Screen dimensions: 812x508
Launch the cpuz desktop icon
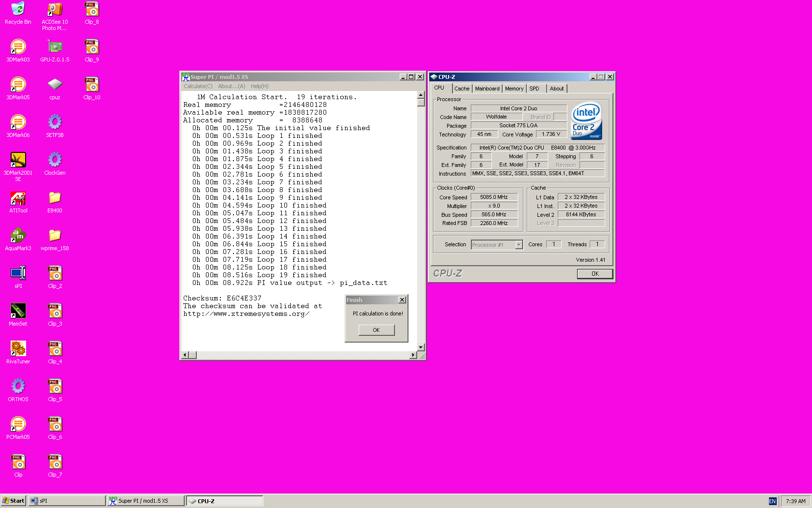tap(55, 89)
